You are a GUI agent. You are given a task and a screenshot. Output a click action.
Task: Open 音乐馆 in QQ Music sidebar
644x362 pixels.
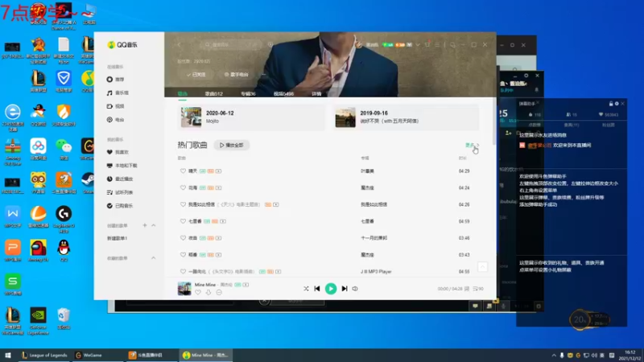pos(118,93)
